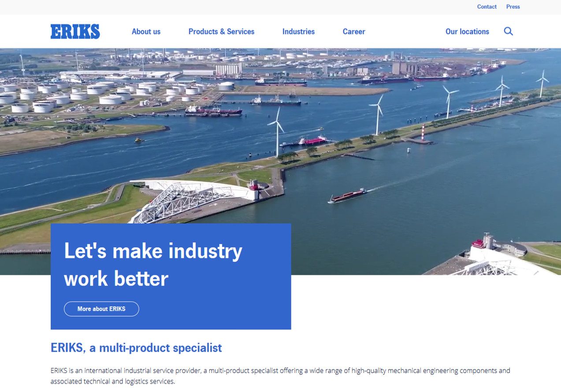Click the "Let's make industry work better" headline
Screen dimensions: 561x392
[153, 264]
